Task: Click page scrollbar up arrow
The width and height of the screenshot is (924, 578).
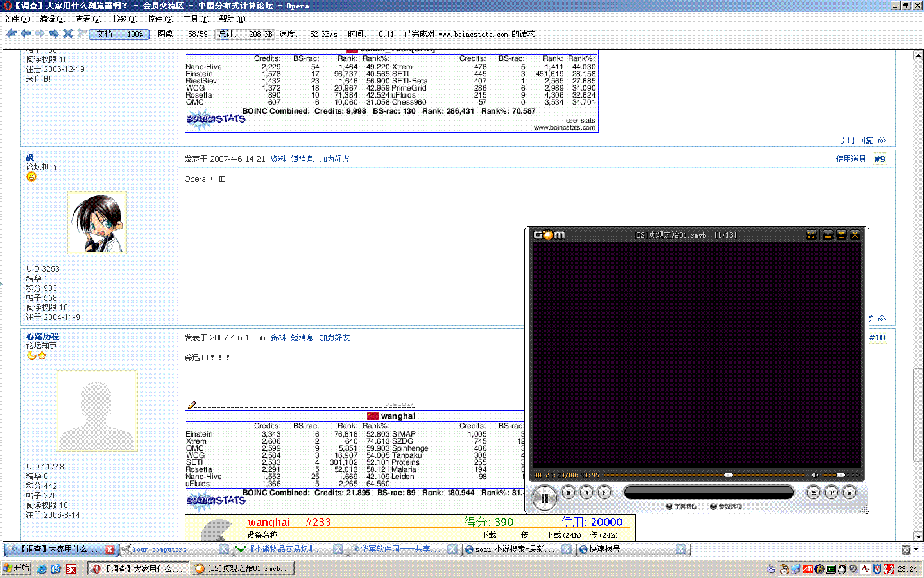Action: 918,56
